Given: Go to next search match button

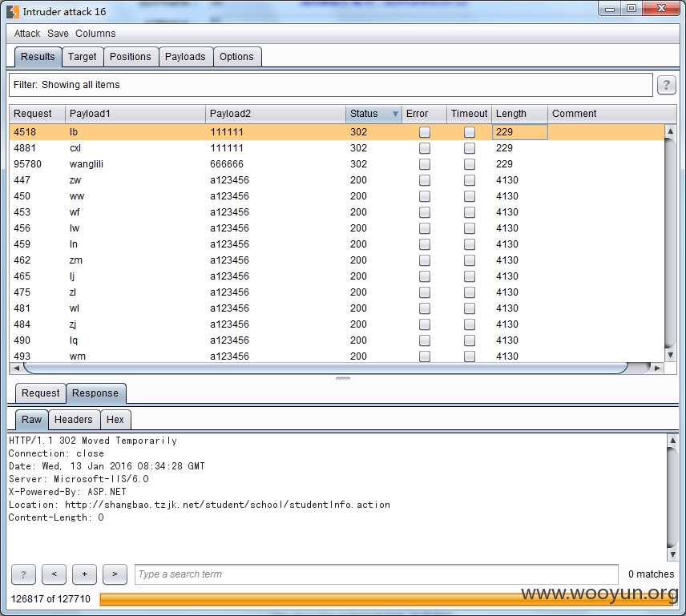Looking at the screenshot, I should 115,574.
